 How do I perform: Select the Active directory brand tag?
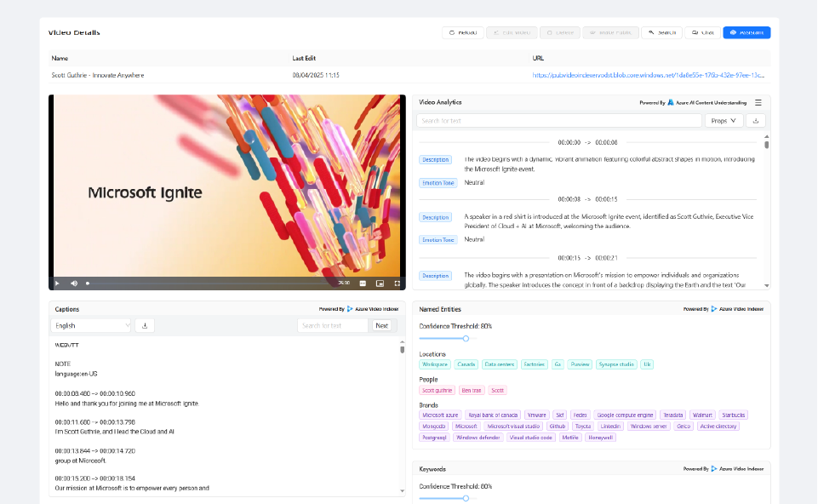click(x=718, y=427)
